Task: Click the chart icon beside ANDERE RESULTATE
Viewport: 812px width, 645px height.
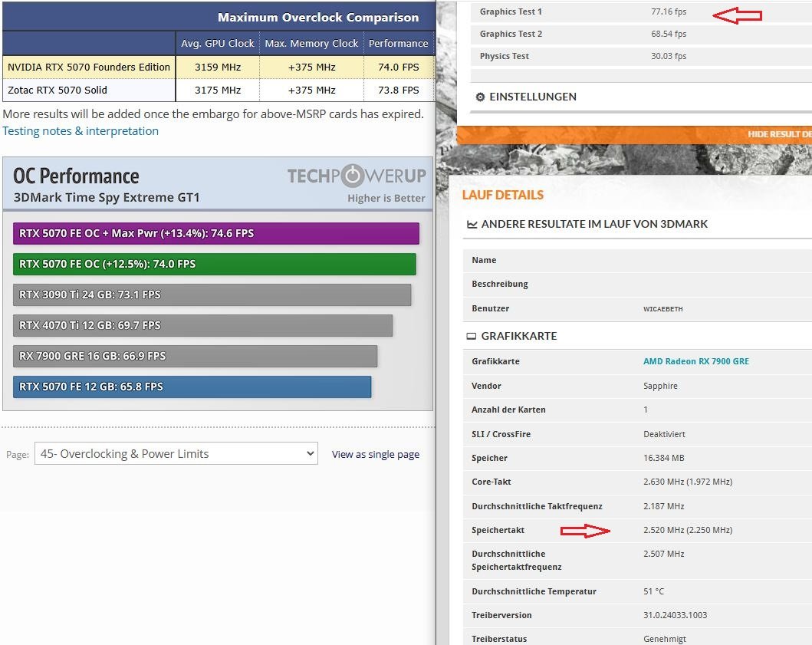Action: (472, 224)
